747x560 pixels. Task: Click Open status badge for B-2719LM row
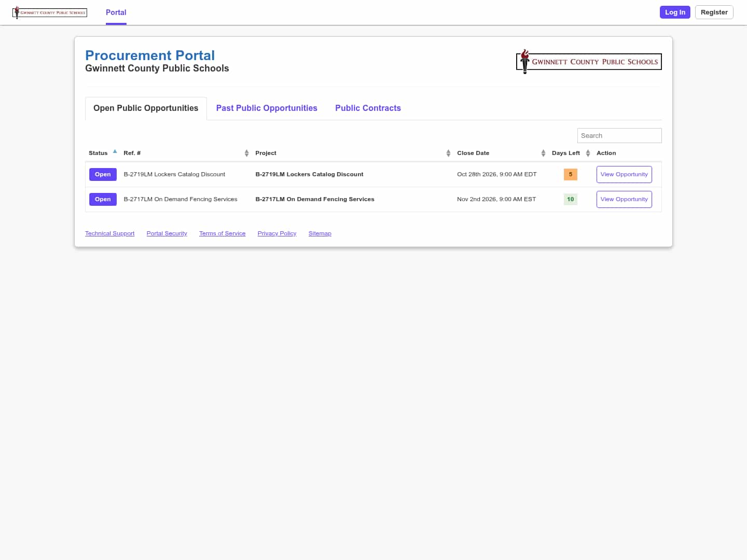(103, 175)
